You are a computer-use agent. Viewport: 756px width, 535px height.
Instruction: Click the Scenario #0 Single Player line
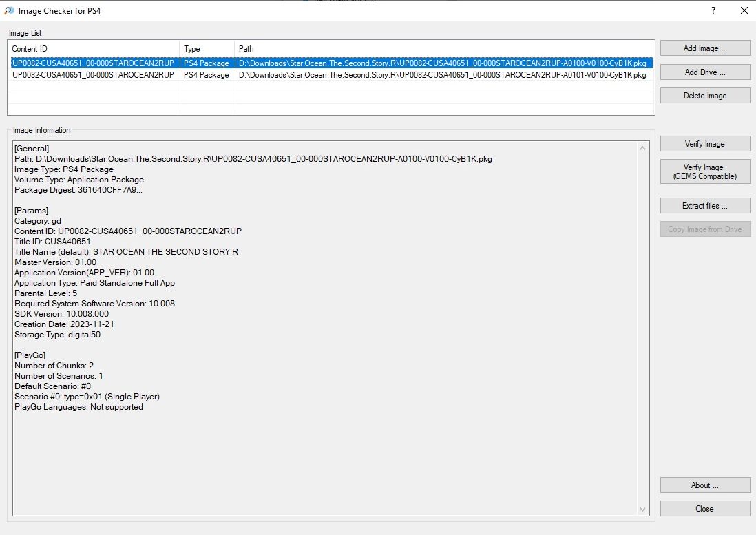87,397
